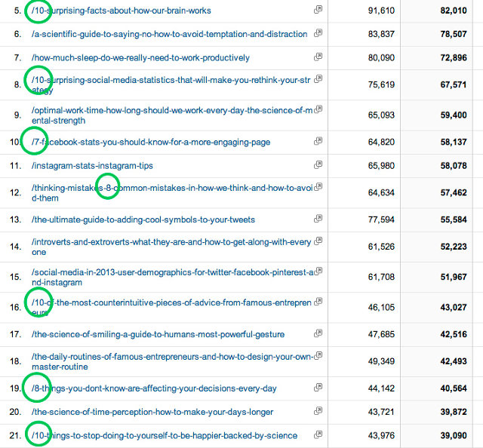Open /10-surprising-social-media-statistics page link

[171, 85]
